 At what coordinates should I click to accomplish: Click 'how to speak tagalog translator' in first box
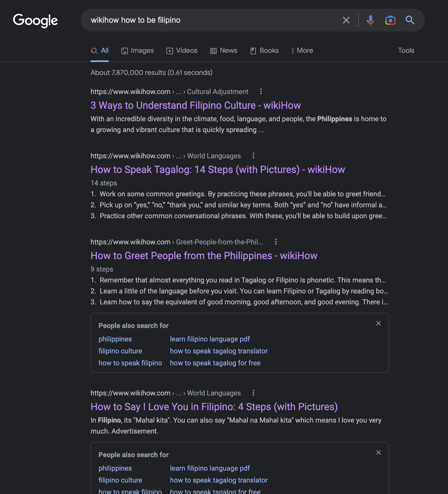pyautogui.click(x=219, y=351)
